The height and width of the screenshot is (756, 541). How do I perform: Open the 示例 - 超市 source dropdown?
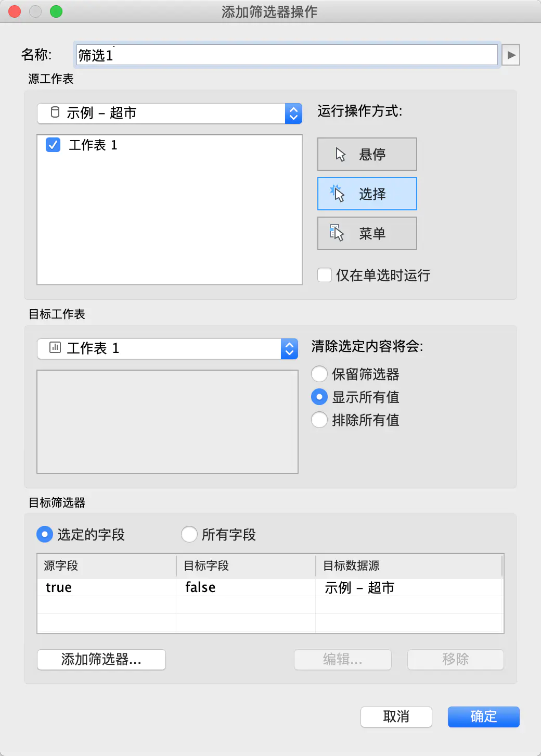pyautogui.click(x=170, y=113)
